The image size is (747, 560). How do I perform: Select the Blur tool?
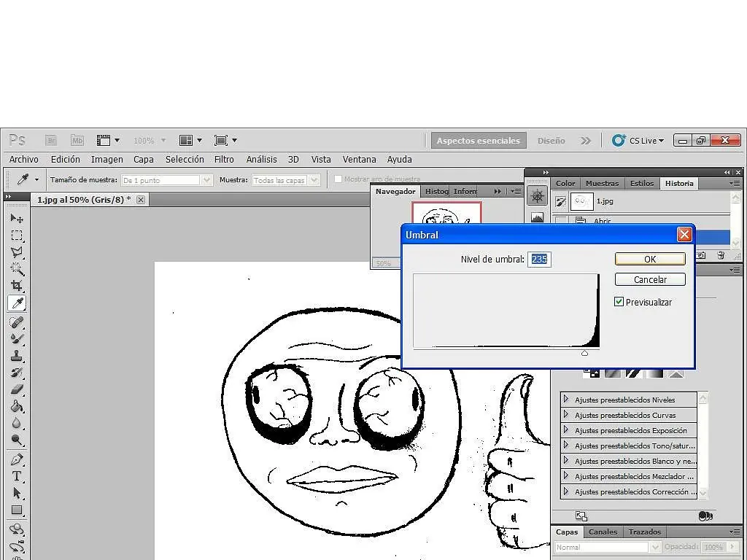click(17, 423)
